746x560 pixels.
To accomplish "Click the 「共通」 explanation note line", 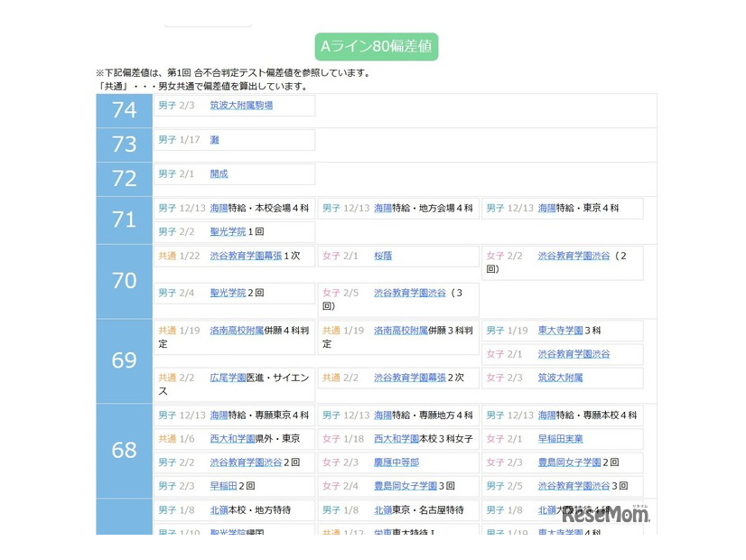I will click(203, 86).
